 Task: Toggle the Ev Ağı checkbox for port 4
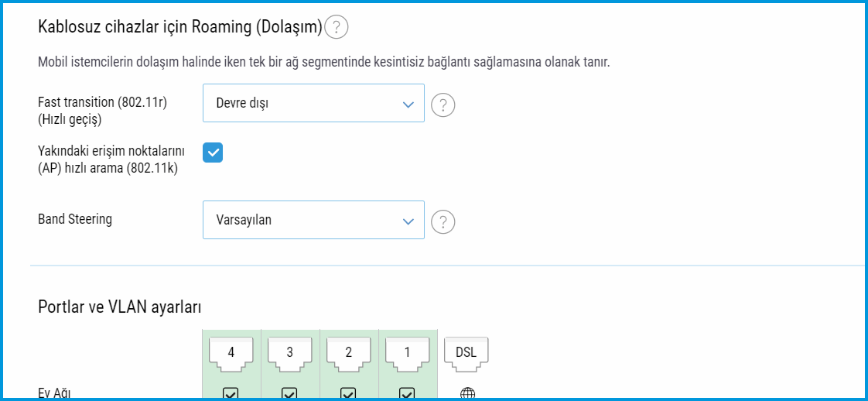click(231, 393)
